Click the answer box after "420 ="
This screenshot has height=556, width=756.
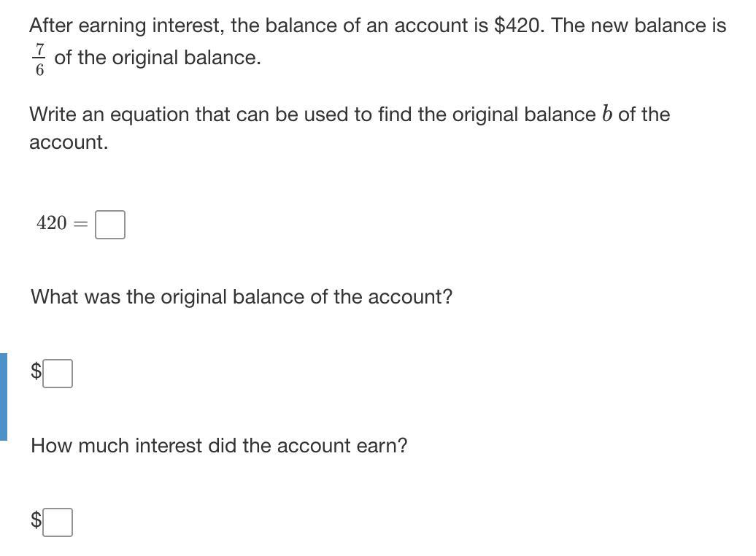[109, 224]
